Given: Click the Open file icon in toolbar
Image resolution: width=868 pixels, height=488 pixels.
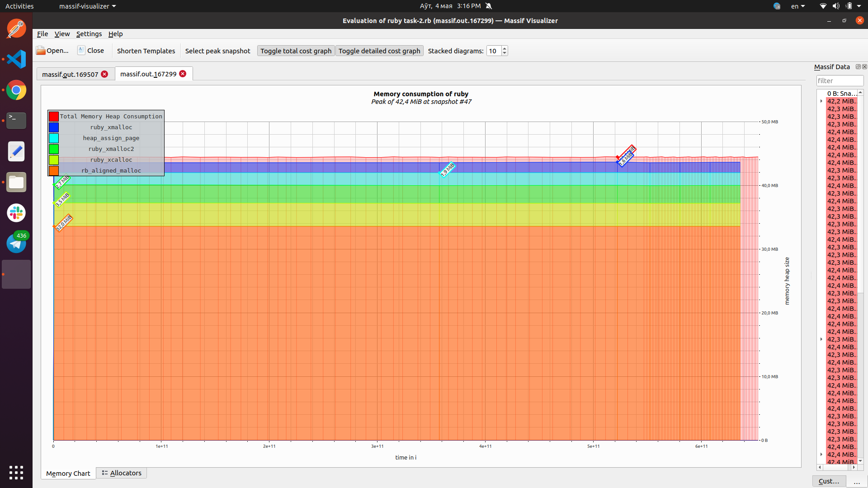Looking at the screenshot, I should pos(41,51).
